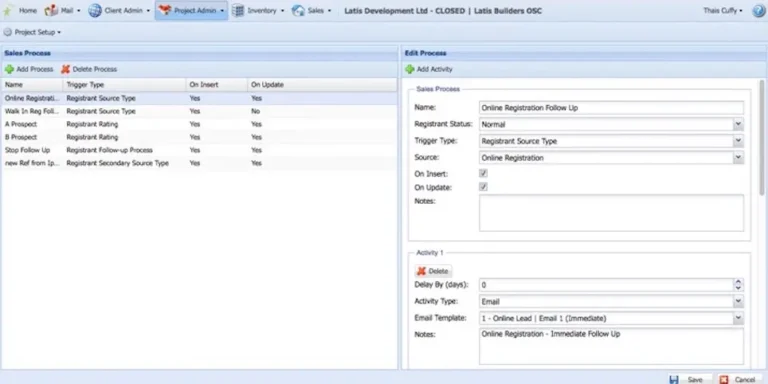The width and height of the screenshot is (768, 384).
Task: Click the process Name input field
Action: point(611,108)
